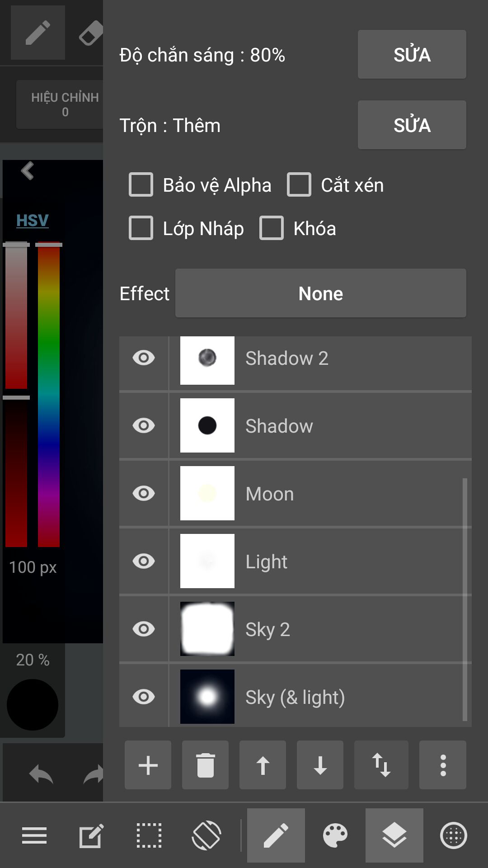Switch to the HSV color tab
The height and width of the screenshot is (868, 488).
pos(33,220)
